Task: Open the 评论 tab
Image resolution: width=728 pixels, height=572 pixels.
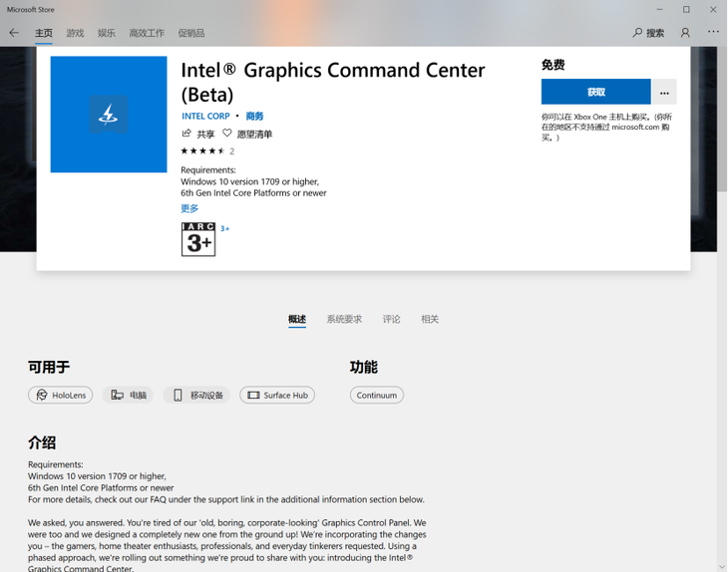Action: pos(391,319)
